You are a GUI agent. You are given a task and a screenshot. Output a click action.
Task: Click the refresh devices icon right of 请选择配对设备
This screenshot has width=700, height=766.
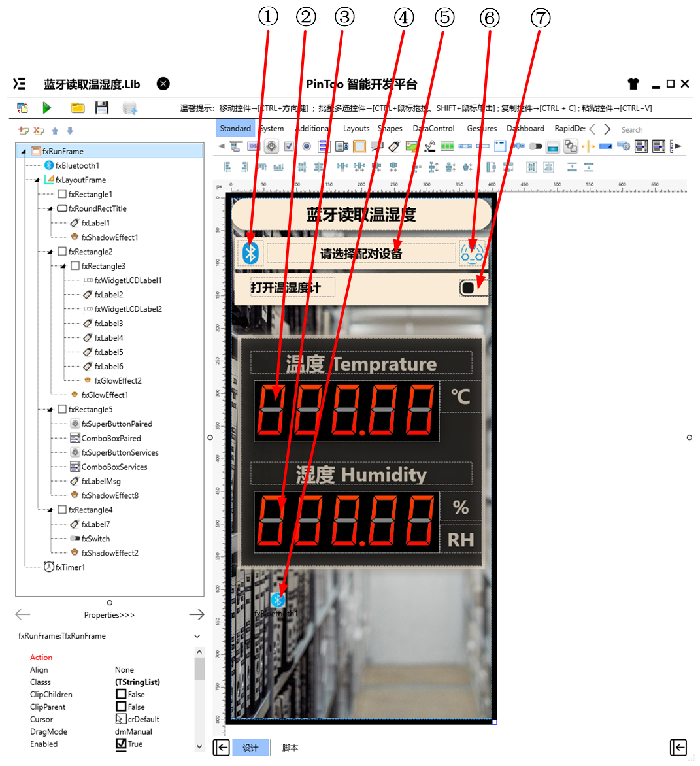[472, 253]
